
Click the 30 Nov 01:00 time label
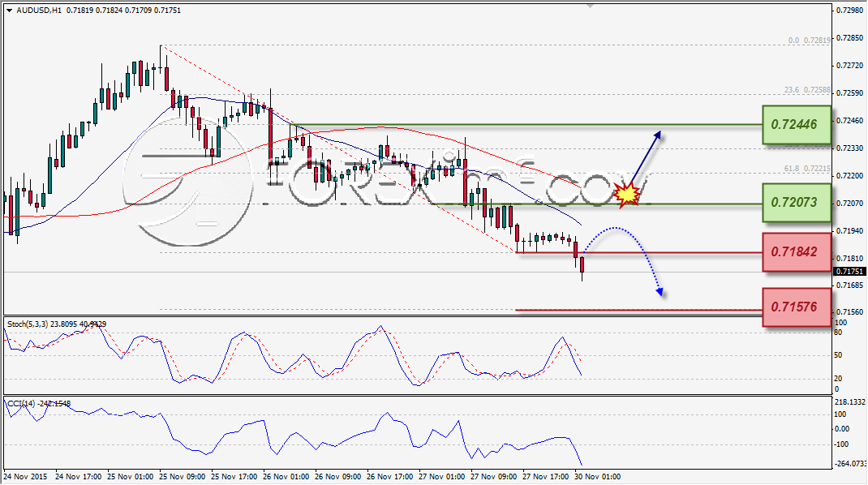598,477
